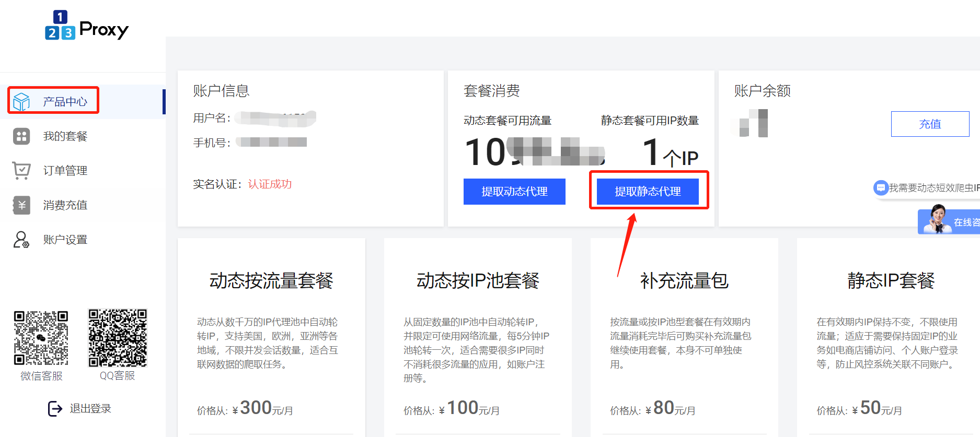Go to 订单管理 in sidebar
The width and height of the screenshot is (980, 437).
coord(65,171)
